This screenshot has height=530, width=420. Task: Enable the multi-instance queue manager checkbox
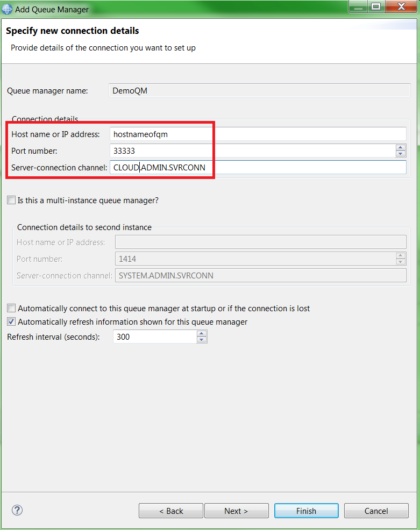tap(11, 200)
